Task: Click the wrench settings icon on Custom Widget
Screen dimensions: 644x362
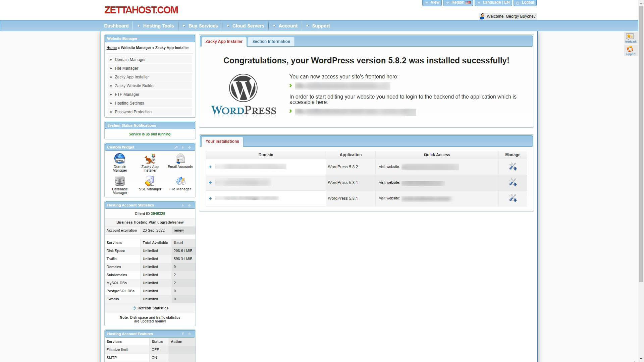Action: pyautogui.click(x=176, y=147)
